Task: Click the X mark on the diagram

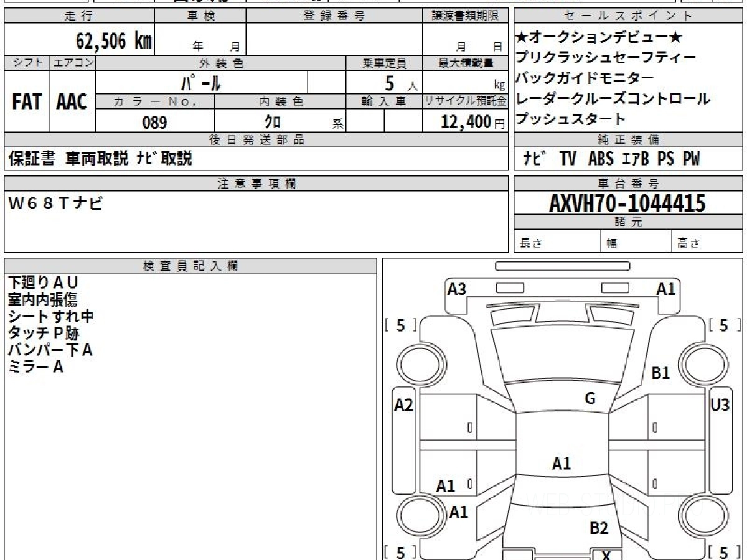Action: (607, 555)
